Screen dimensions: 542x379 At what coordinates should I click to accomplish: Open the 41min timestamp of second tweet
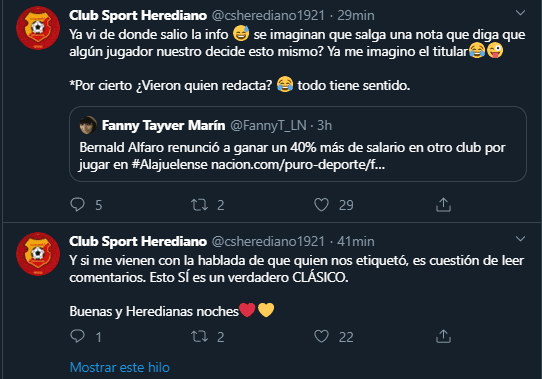pos(356,241)
